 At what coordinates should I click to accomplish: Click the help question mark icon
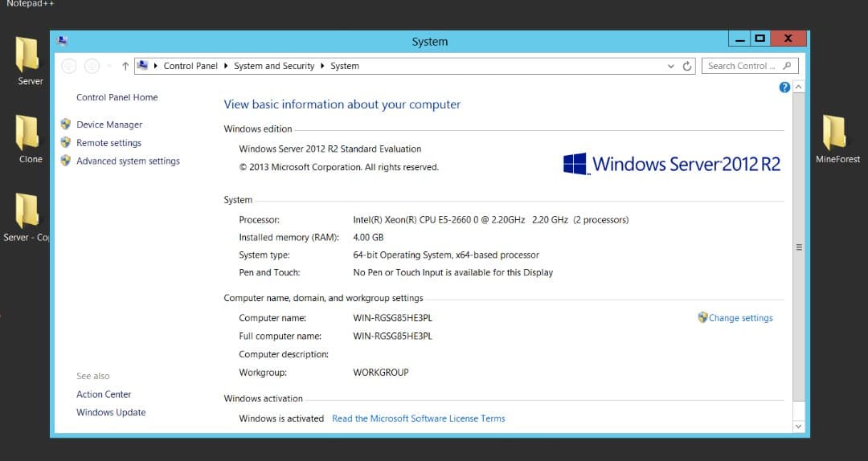tap(784, 88)
